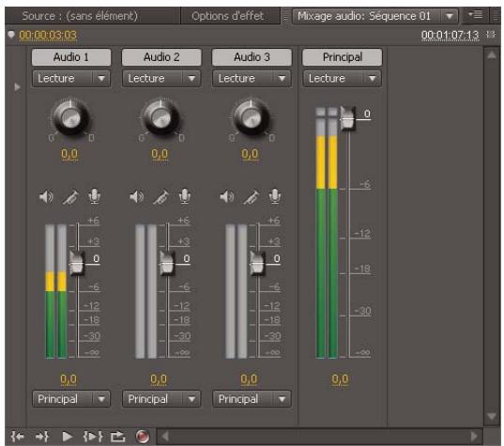Open Principal track Lecture automation dropdown

(x=343, y=78)
